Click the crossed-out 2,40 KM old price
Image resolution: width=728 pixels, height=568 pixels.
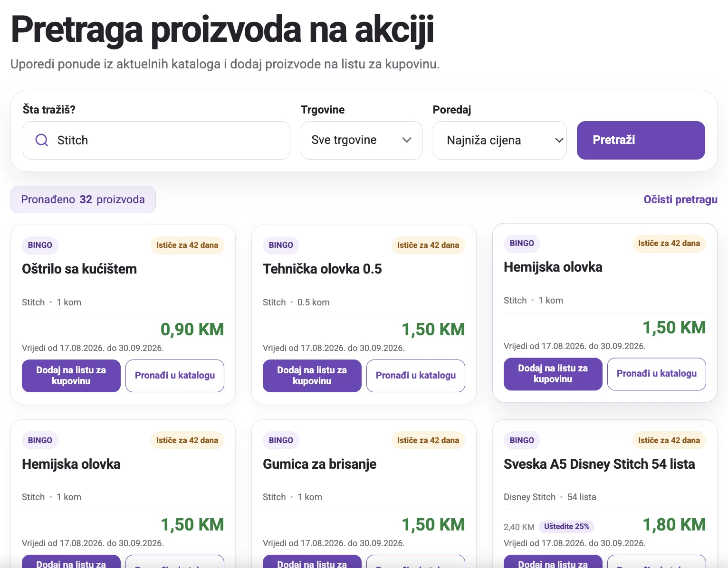pos(519,527)
